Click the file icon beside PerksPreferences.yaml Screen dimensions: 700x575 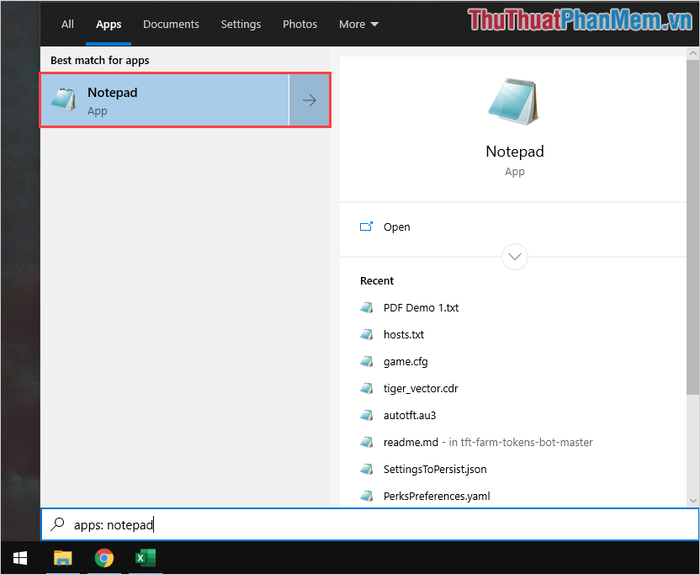point(367,496)
